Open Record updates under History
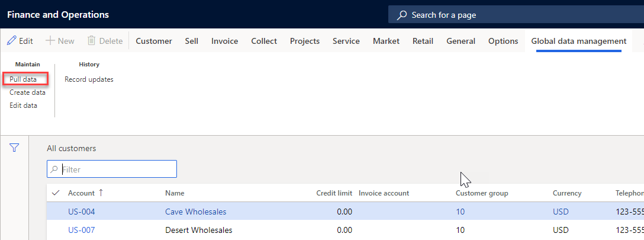This screenshot has height=240, width=644. pos(89,79)
